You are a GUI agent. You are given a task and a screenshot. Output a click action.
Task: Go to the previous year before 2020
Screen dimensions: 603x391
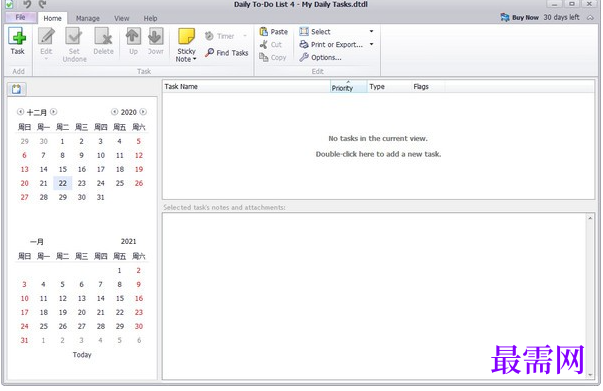114,112
